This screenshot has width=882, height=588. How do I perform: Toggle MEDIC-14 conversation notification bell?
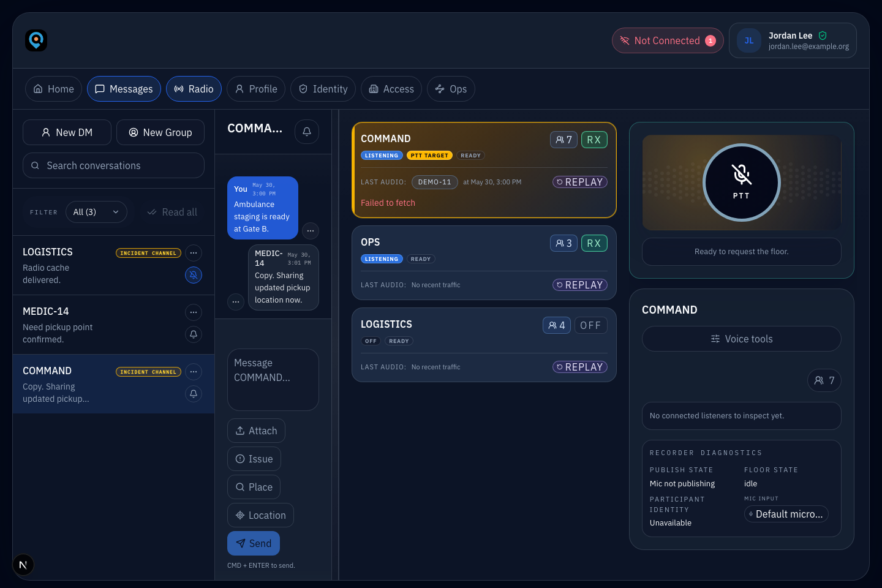click(194, 334)
